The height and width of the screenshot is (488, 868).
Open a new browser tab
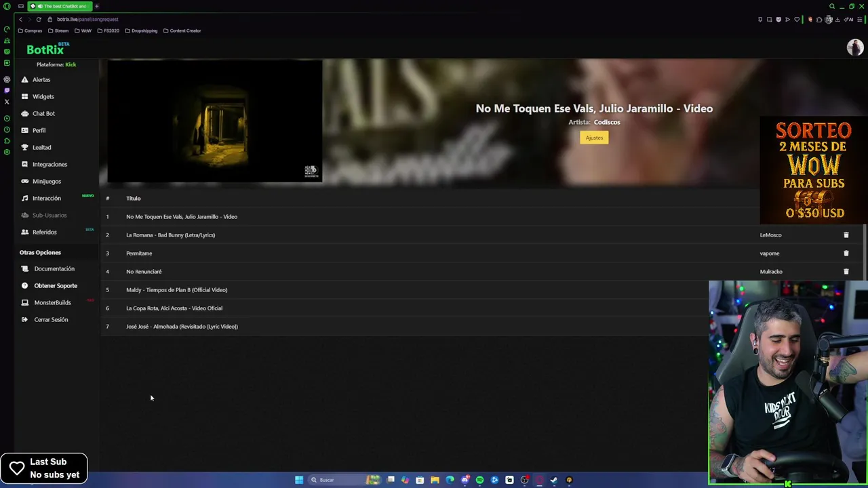tap(96, 6)
